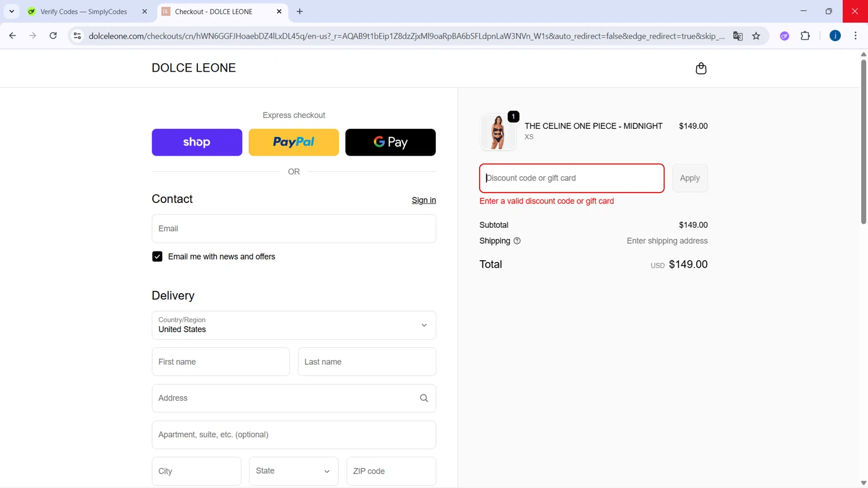Click the address search magnifier icon
This screenshot has width=868, height=488.
(424, 398)
